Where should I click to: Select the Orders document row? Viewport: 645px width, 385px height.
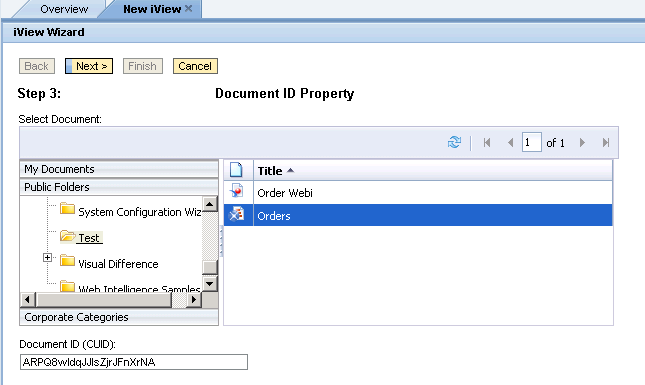pyautogui.click(x=418, y=215)
